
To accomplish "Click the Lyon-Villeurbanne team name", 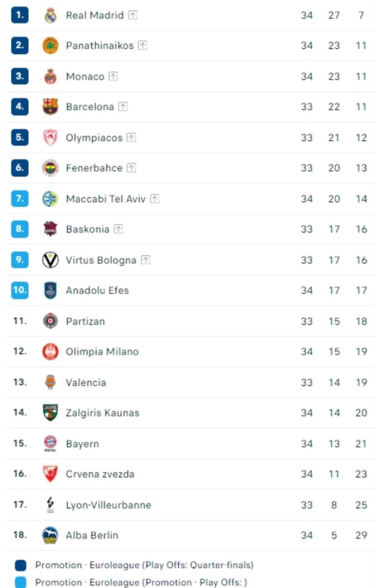I will 109,505.
